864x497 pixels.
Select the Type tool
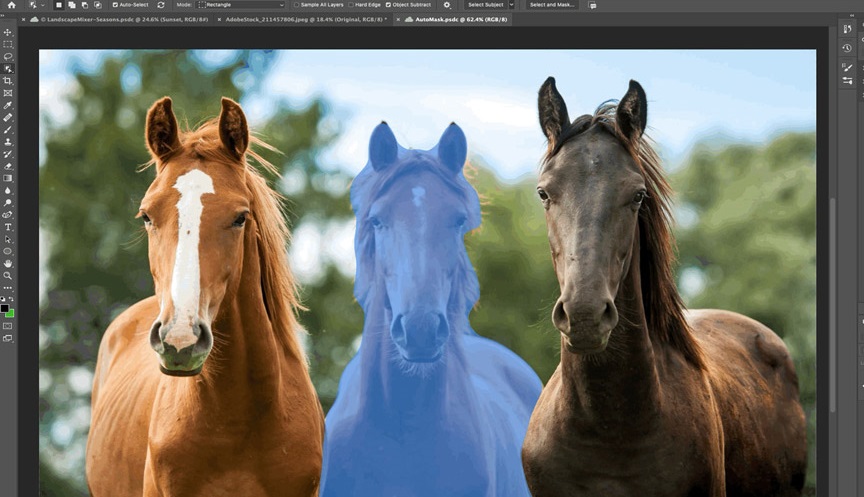click(8, 227)
